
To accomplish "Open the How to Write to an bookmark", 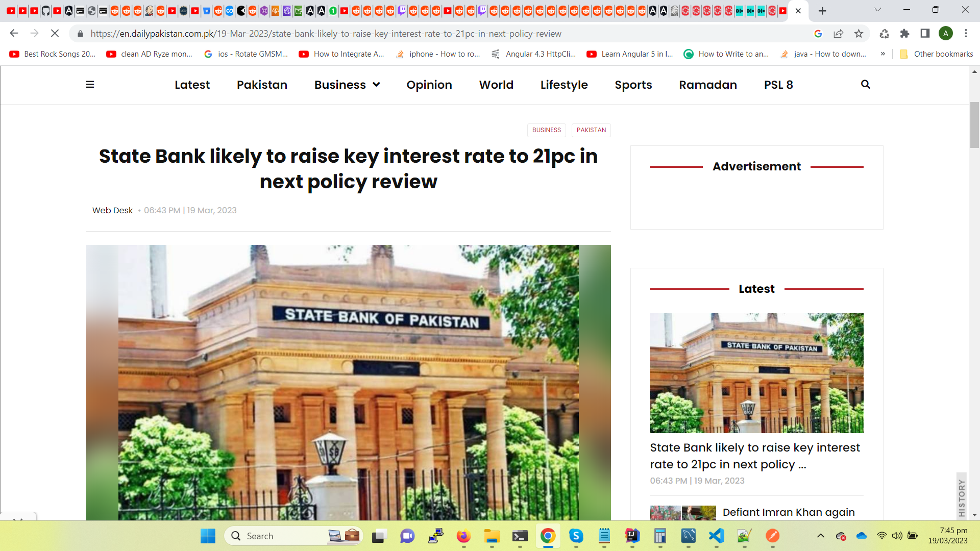I will (726, 54).
